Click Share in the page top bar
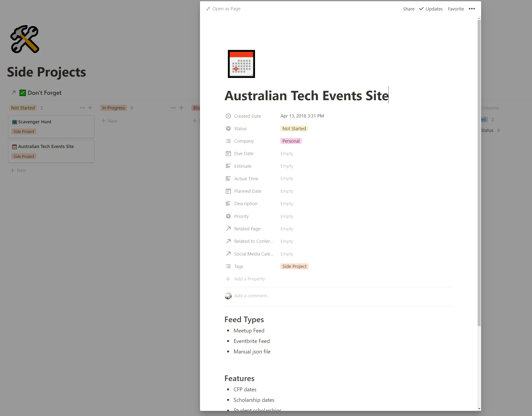532x416 pixels. [x=409, y=9]
